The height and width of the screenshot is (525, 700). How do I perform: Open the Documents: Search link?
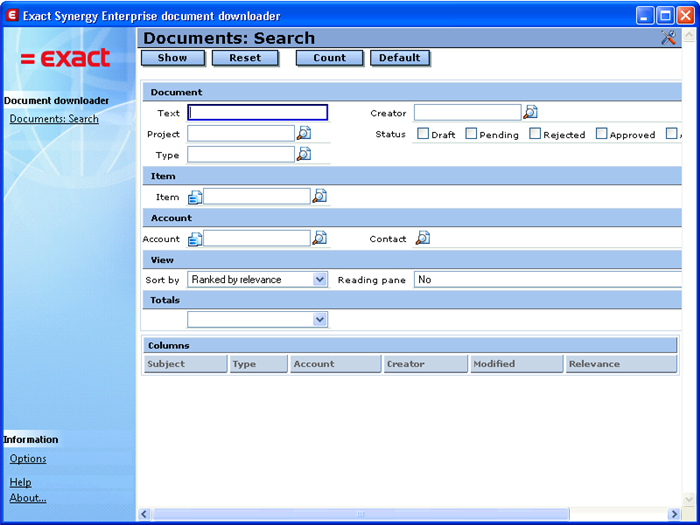[x=54, y=119]
